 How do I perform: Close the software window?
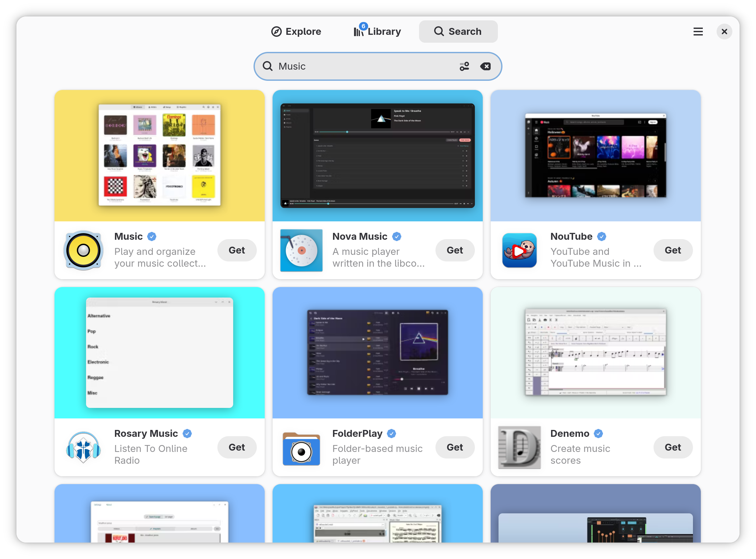click(x=724, y=32)
